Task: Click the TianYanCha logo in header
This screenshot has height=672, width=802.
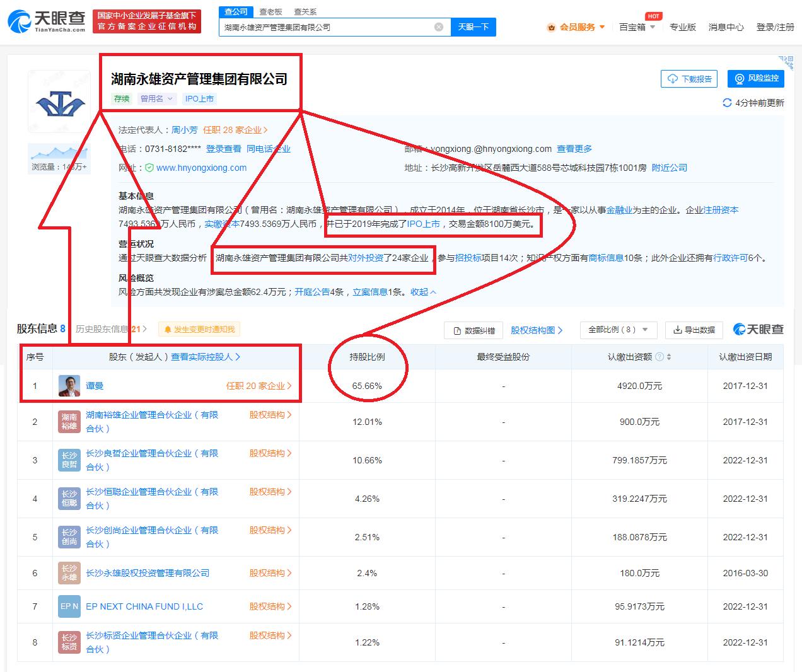Action: click(x=47, y=21)
